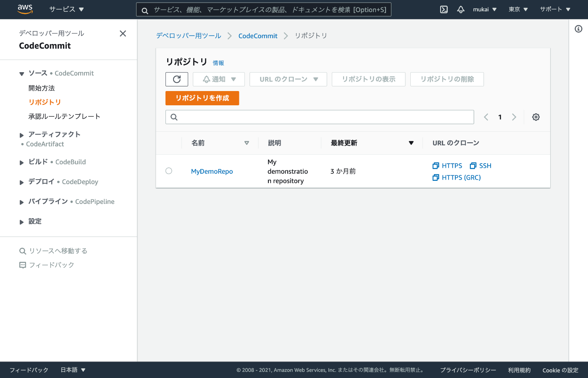Click the リポジトリの削除 button

[447, 79]
